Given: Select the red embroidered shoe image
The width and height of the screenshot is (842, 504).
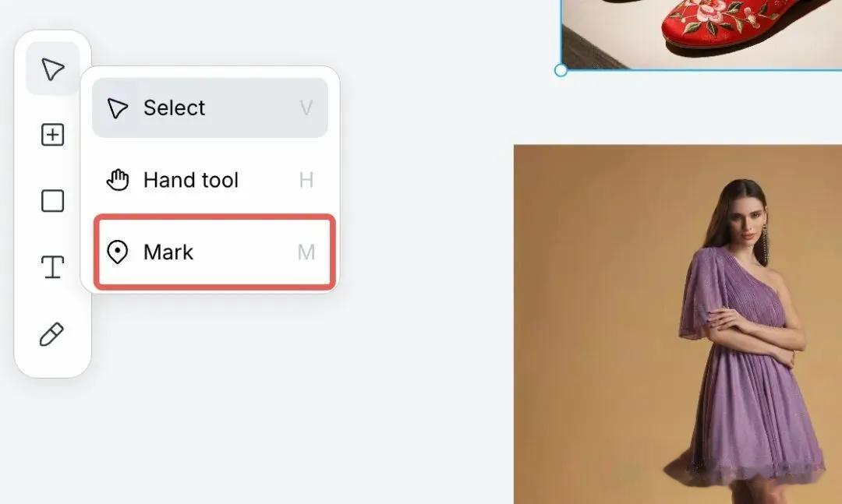Looking at the screenshot, I should 702,34.
